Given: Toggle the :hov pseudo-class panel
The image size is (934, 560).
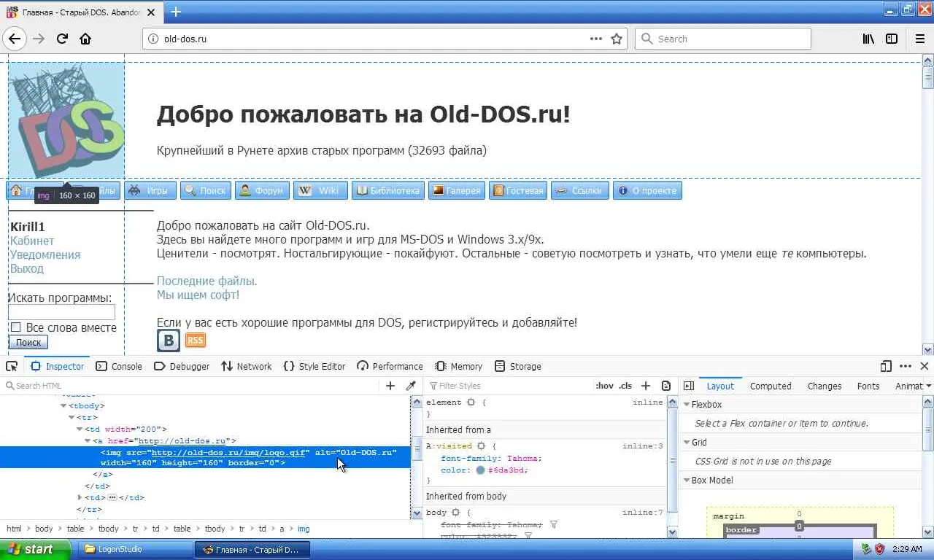Looking at the screenshot, I should pos(604,386).
